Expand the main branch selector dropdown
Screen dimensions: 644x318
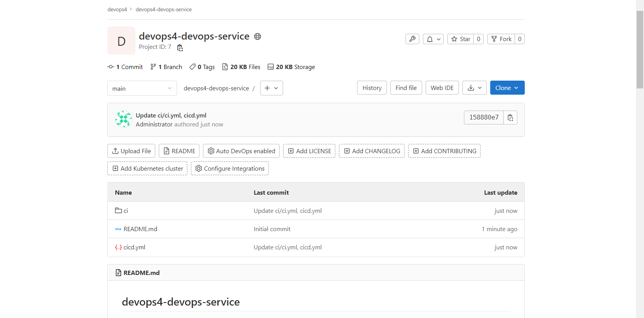[x=142, y=88]
